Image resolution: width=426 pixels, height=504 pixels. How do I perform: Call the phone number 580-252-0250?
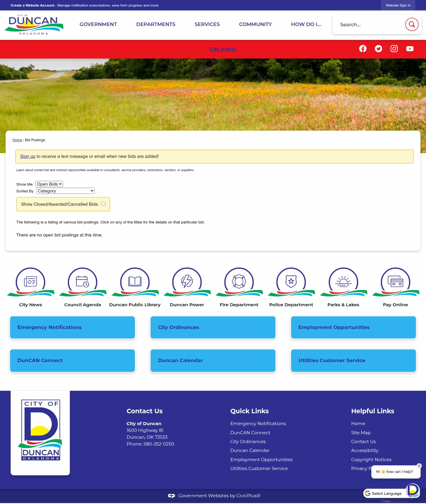point(159,444)
